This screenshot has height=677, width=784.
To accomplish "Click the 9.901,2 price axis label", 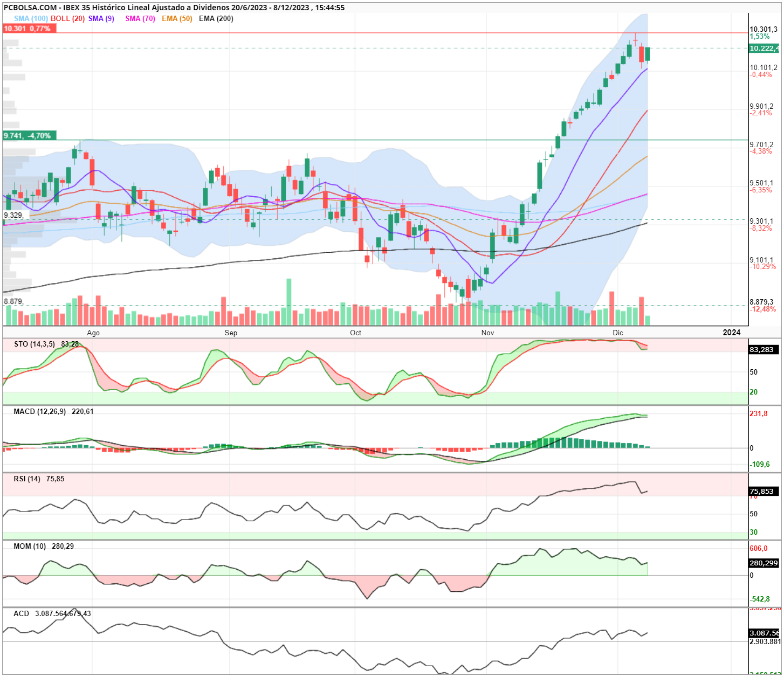I will tap(762, 106).
